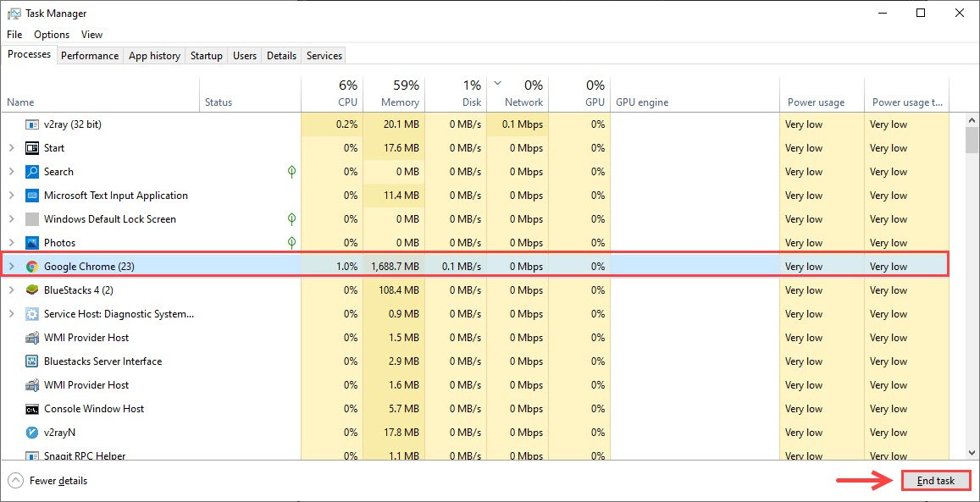This screenshot has width=980, height=502.
Task: Click the Console Window Host icon
Action: coord(32,409)
